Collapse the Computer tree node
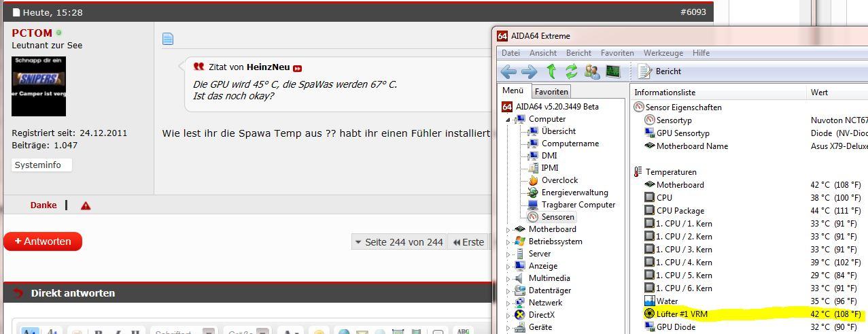The width and height of the screenshot is (868, 334). (508, 120)
